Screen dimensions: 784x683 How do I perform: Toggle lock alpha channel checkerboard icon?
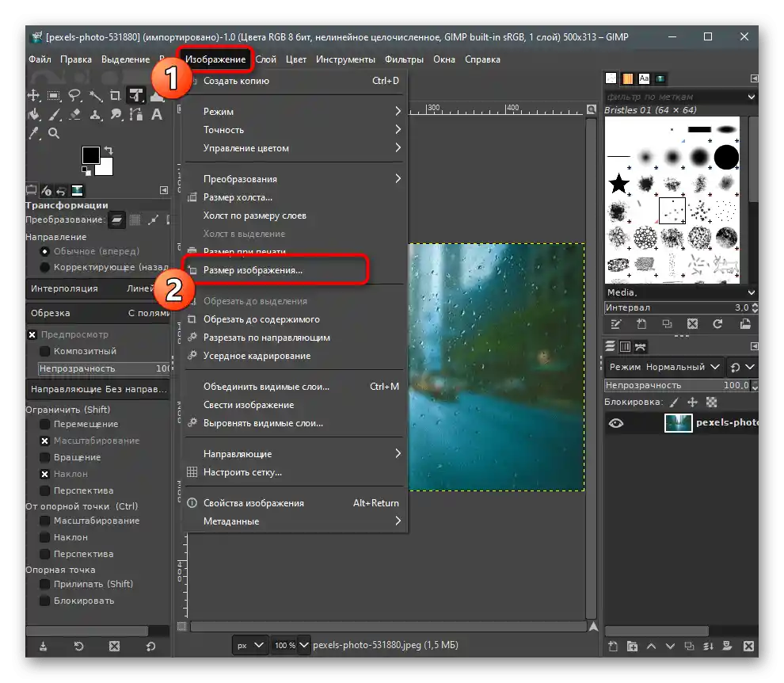[x=711, y=402]
